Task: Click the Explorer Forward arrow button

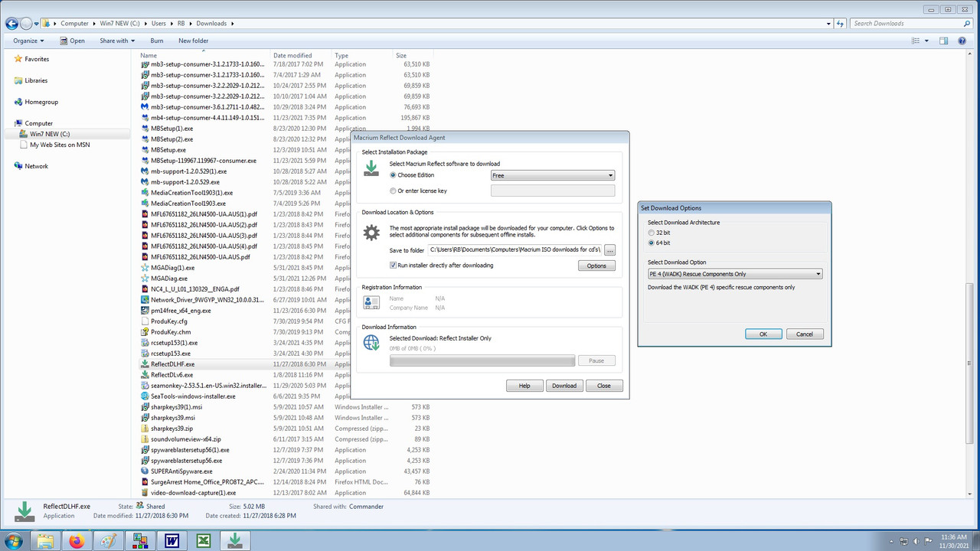Action: [x=26, y=24]
